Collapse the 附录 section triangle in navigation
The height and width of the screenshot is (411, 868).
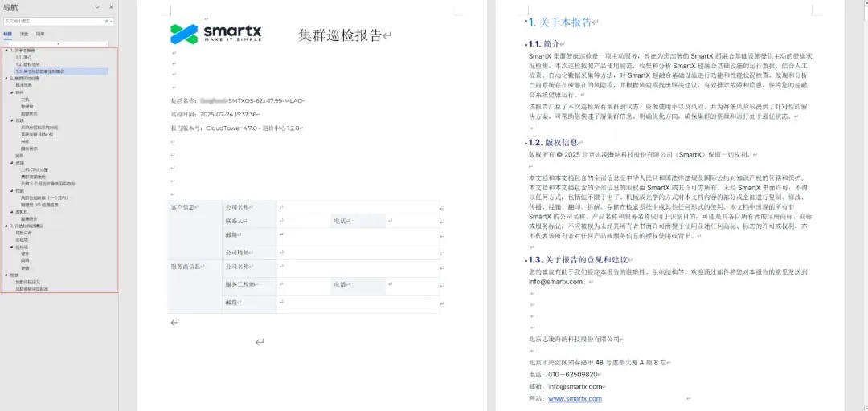pos(6,275)
